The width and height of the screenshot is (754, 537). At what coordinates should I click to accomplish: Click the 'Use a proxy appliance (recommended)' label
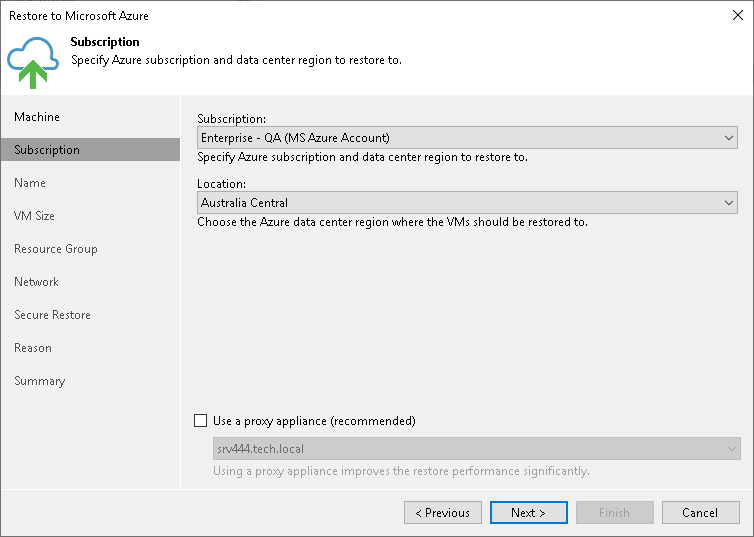[314, 421]
